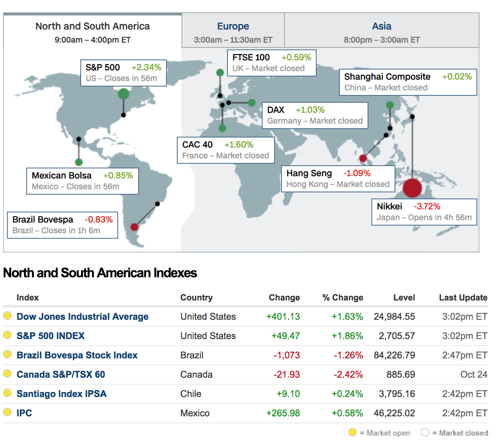Click the Canada S&P/TSX 60 yellow dot
Screen dimensions: 495x448
pos(7,373)
